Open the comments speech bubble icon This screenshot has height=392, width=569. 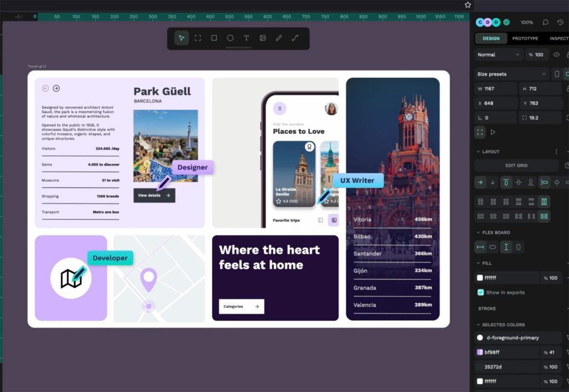coord(546,22)
